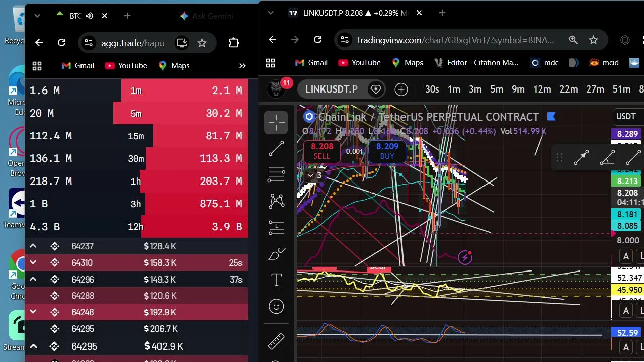Reload the TradingView page

click(x=317, y=40)
